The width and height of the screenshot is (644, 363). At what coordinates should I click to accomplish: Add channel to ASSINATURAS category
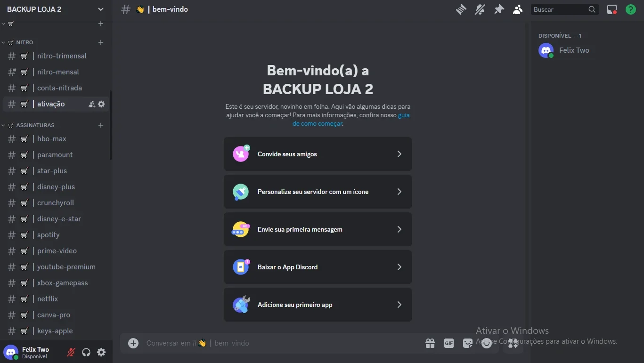click(101, 125)
